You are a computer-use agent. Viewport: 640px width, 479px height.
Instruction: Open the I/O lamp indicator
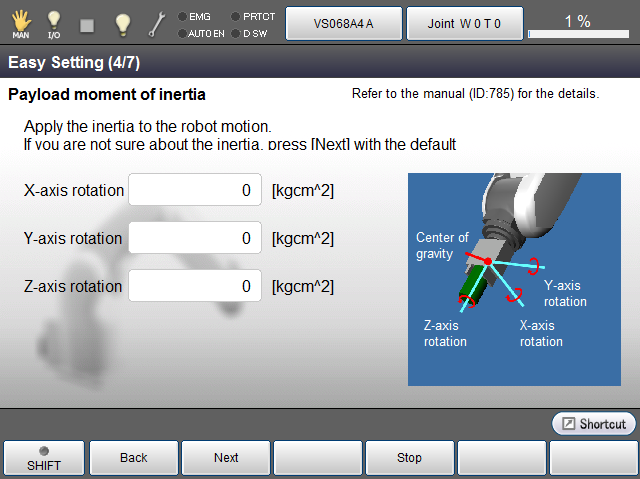coord(54,22)
